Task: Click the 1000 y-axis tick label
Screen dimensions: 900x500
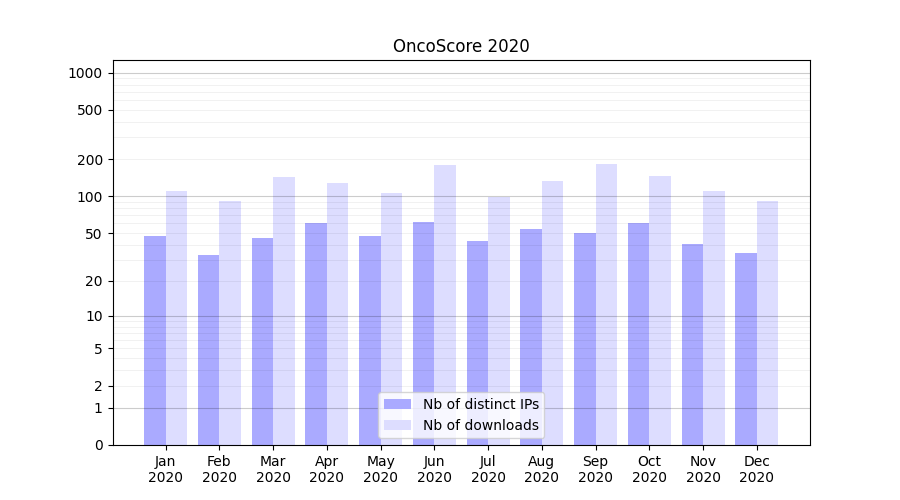Action: pos(85,73)
